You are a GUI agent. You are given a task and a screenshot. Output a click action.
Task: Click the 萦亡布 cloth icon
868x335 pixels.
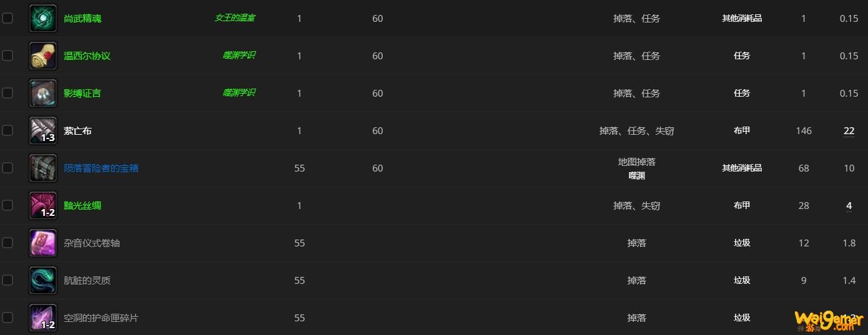pos(43,131)
